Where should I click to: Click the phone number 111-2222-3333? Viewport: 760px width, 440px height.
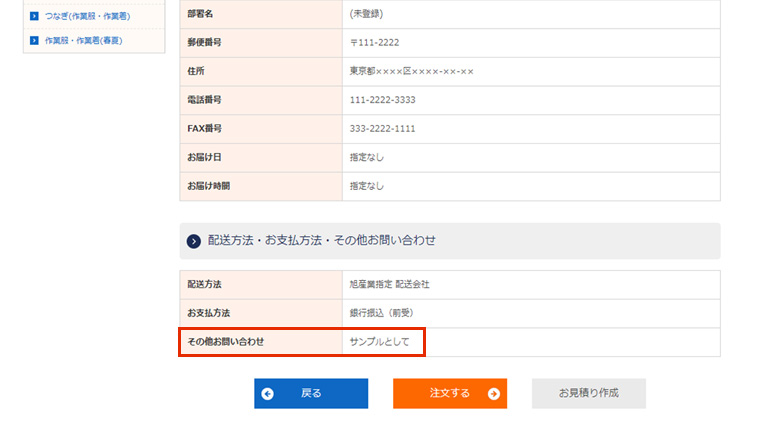click(382, 100)
